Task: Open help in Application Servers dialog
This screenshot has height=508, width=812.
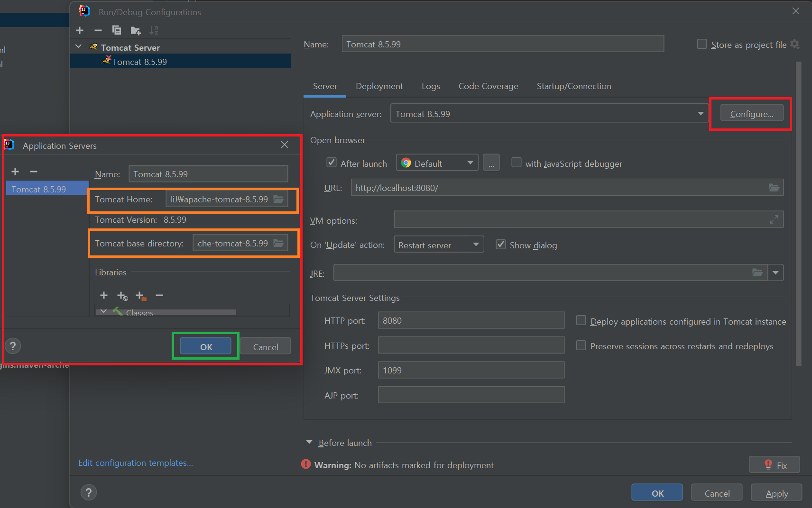Action: (x=13, y=346)
